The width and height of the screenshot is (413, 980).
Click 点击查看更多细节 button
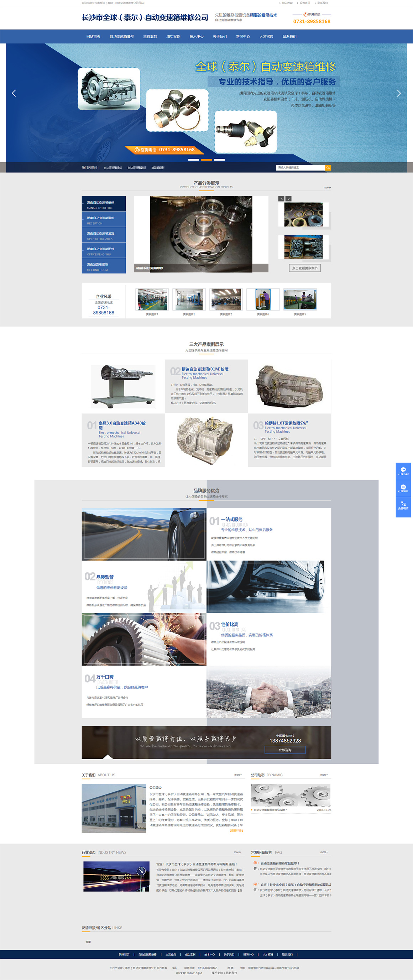click(x=305, y=268)
